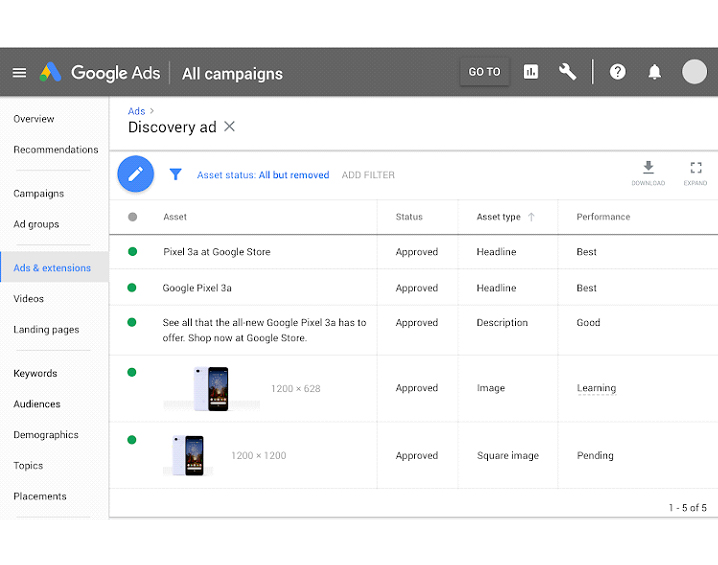This screenshot has height=565, width=718.
Task: Open the Help question mark icon
Action: pyautogui.click(x=617, y=71)
